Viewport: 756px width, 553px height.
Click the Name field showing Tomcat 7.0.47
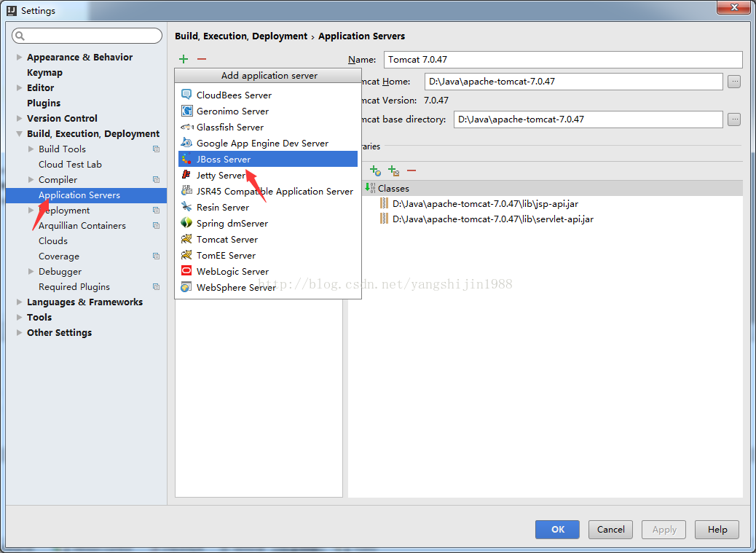pyautogui.click(x=563, y=59)
